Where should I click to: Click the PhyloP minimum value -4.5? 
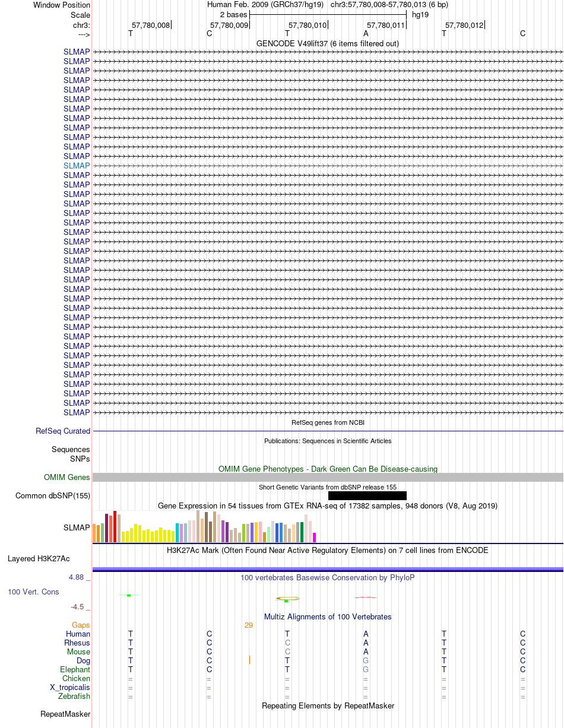point(77,607)
